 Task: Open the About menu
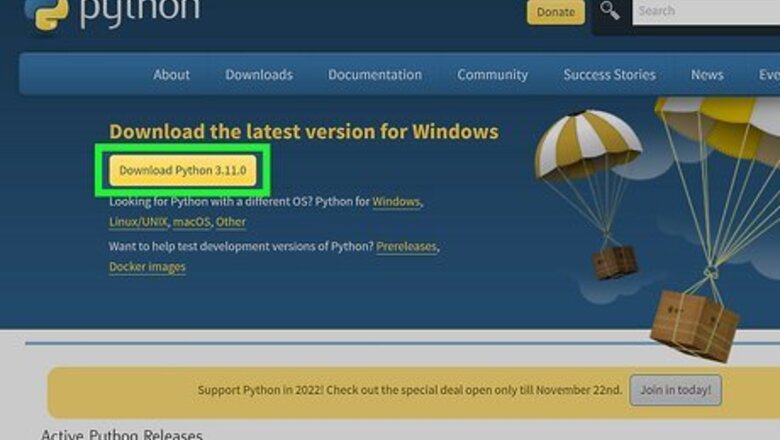[171, 75]
